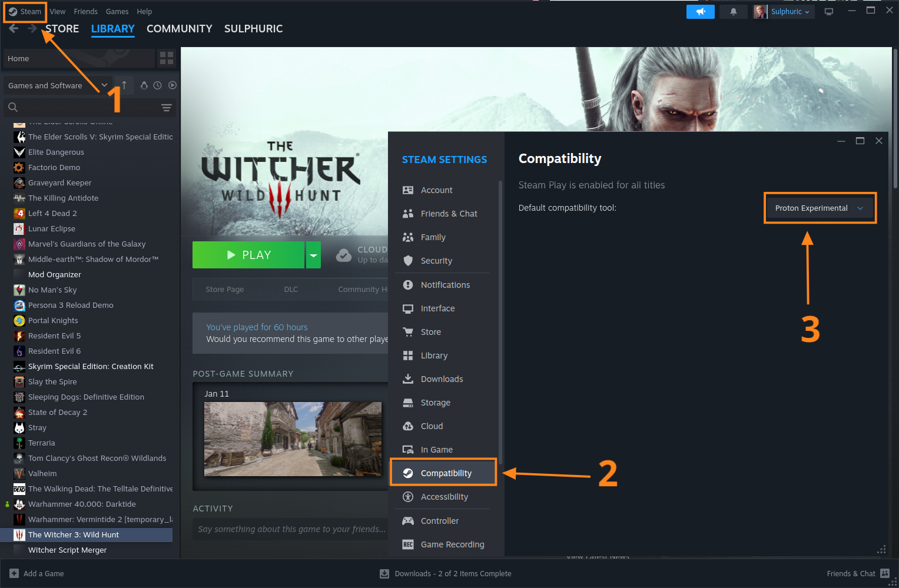Open the Store Page link
The image size is (899, 588).
coord(224,289)
